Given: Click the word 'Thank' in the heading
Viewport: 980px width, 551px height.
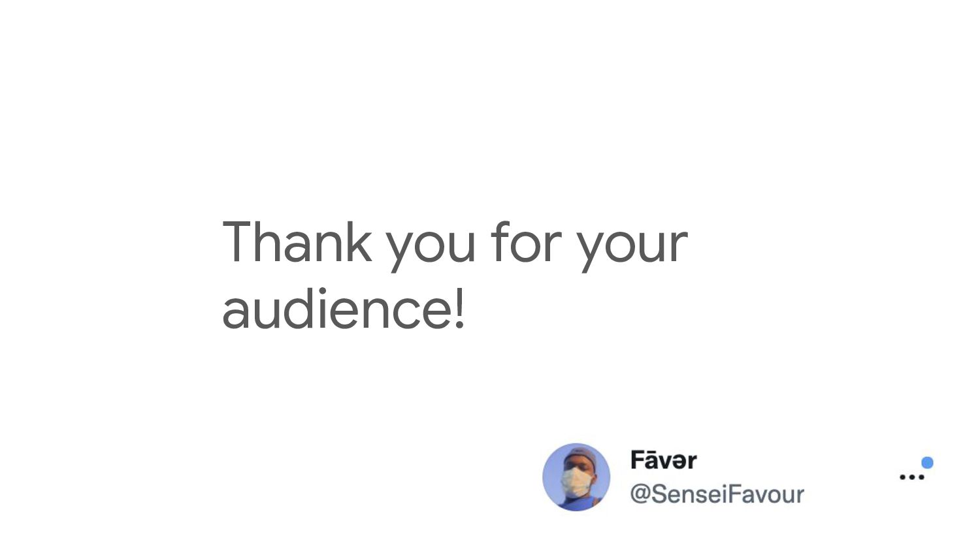Looking at the screenshot, I should point(297,242).
